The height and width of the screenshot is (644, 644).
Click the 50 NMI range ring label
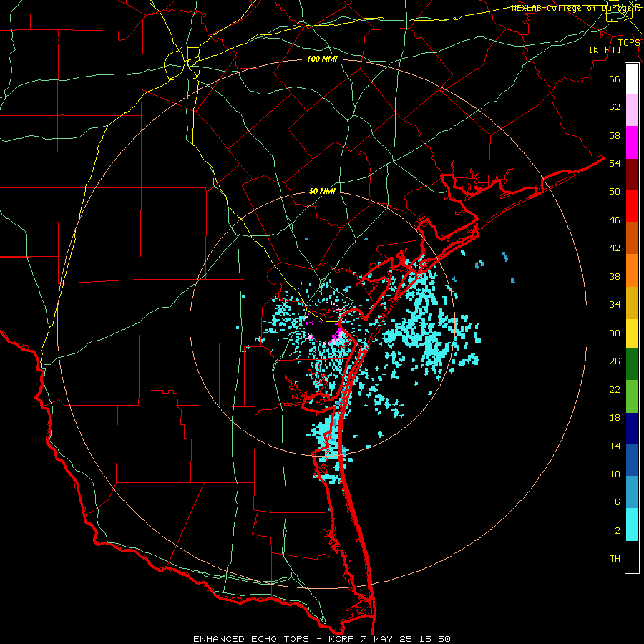pyautogui.click(x=322, y=191)
